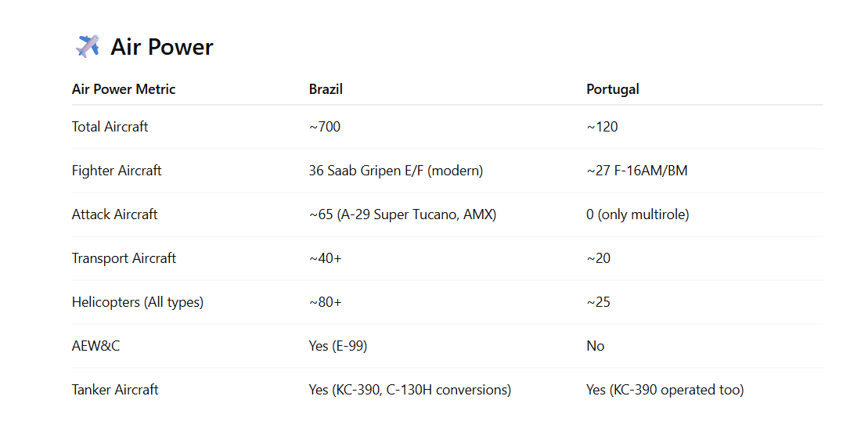Click the Yes (E-99) cell
The height and width of the screenshot is (425, 868).
click(x=338, y=346)
